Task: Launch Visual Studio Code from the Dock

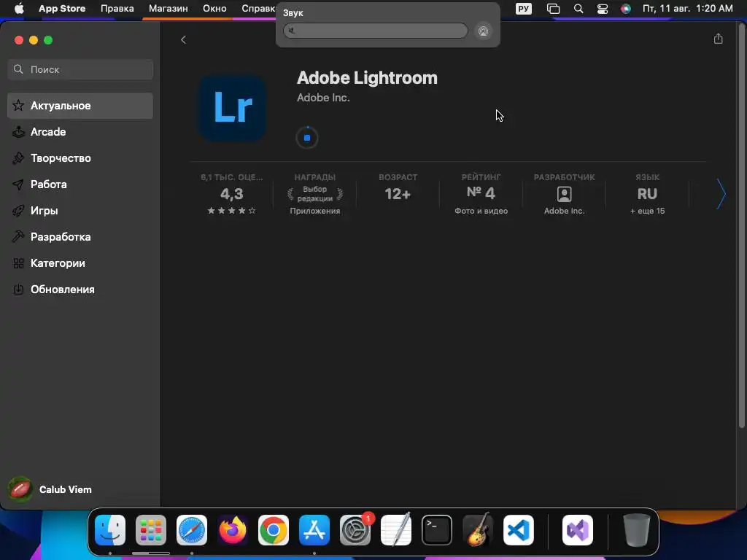Action: click(519, 530)
